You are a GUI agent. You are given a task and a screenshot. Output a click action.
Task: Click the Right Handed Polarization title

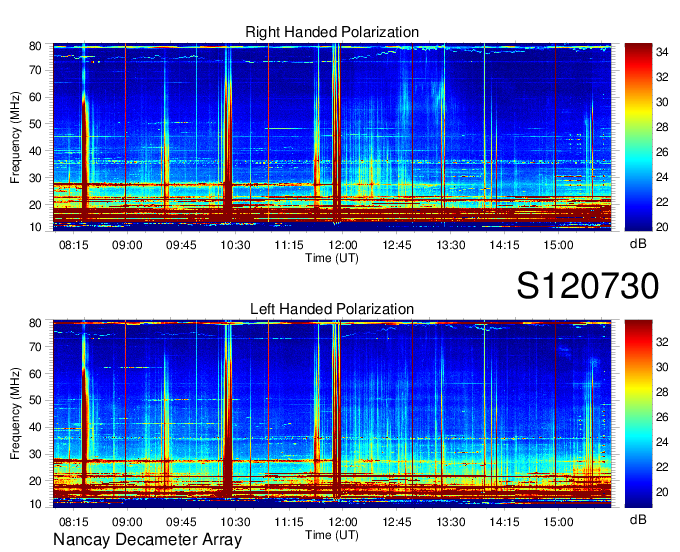[332, 32]
